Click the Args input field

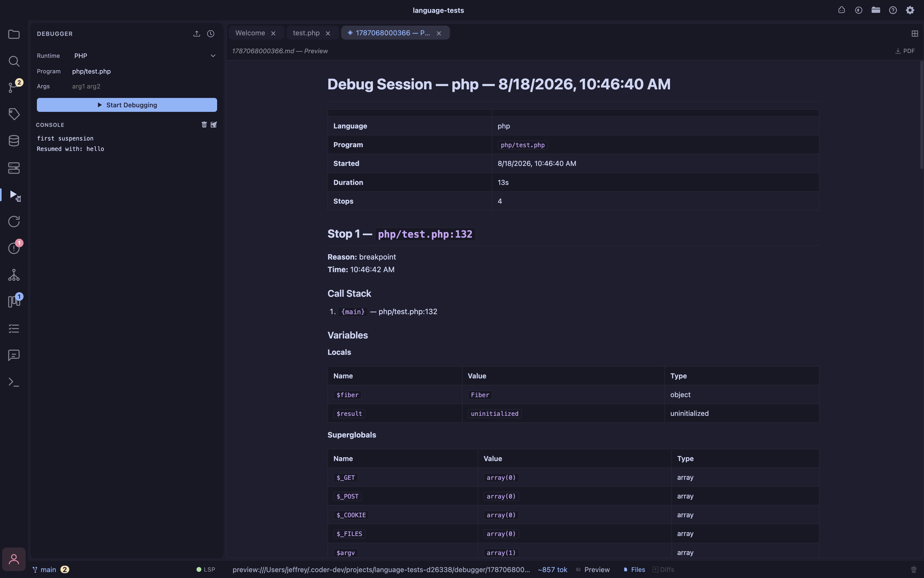coord(144,86)
